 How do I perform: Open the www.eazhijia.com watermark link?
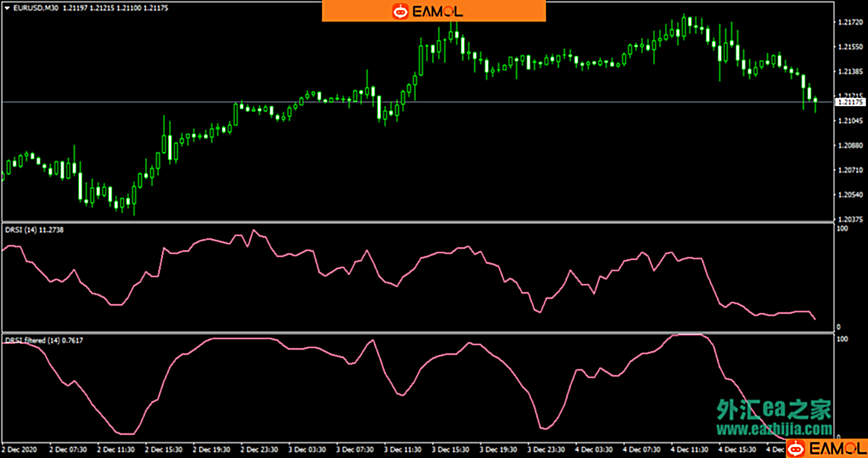pos(774,430)
